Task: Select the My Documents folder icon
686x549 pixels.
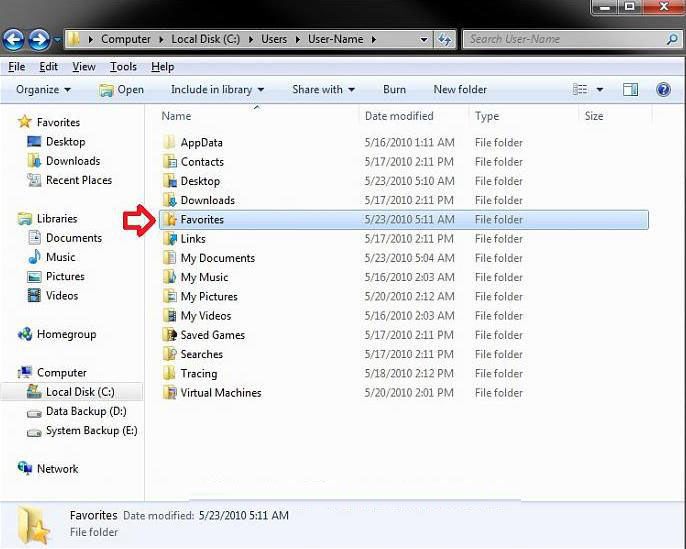Action: (169, 258)
